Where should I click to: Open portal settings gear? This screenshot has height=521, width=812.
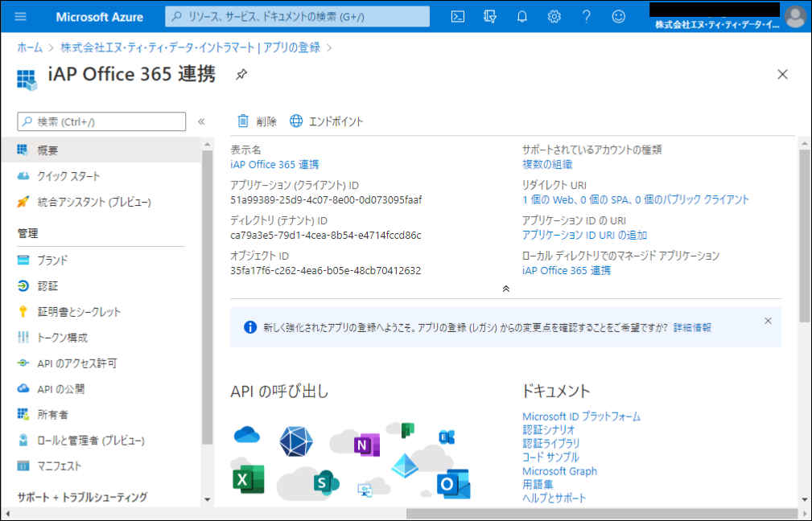[x=554, y=17]
